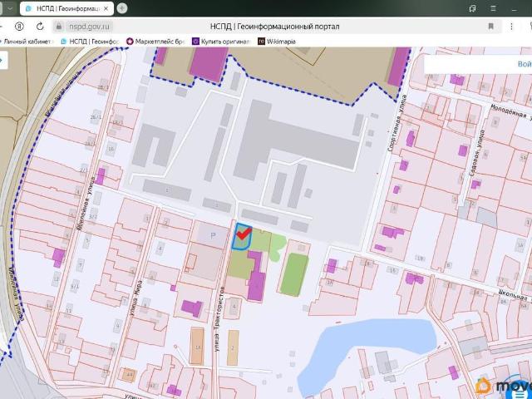Click the nspd.gov.ru address field
532x399 pixels.
pyautogui.click(x=89, y=27)
